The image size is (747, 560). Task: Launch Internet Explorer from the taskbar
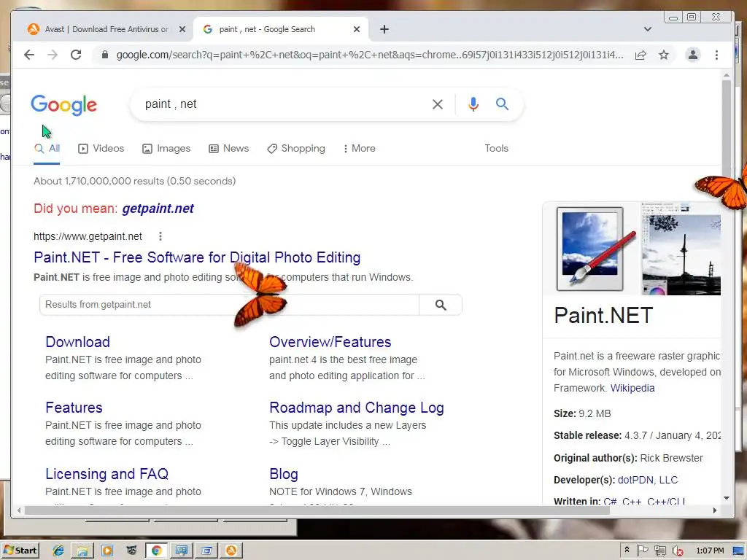(58, 551)
